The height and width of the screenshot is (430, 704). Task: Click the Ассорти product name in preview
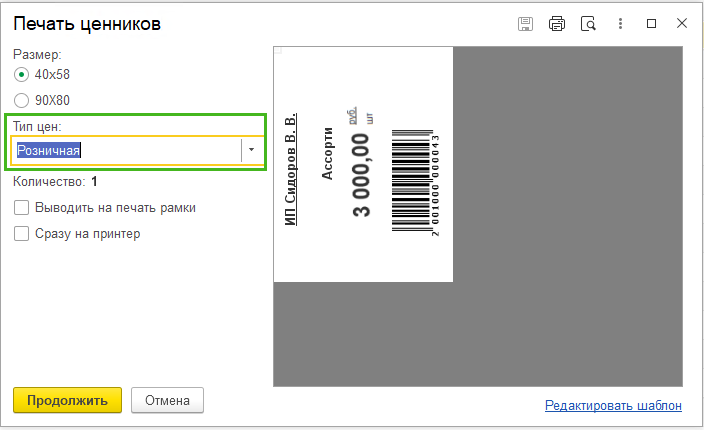pyautogui.click(x=327, y=154)
